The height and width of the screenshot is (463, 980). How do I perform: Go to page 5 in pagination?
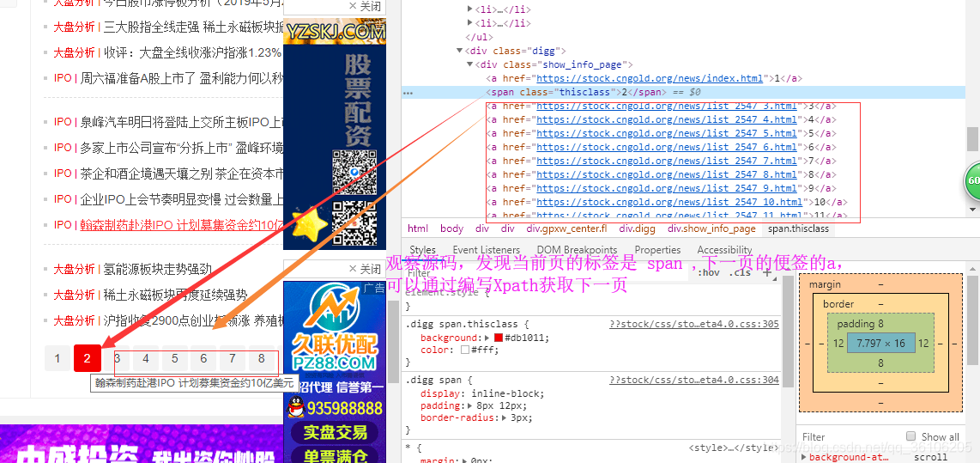point(174,358)
